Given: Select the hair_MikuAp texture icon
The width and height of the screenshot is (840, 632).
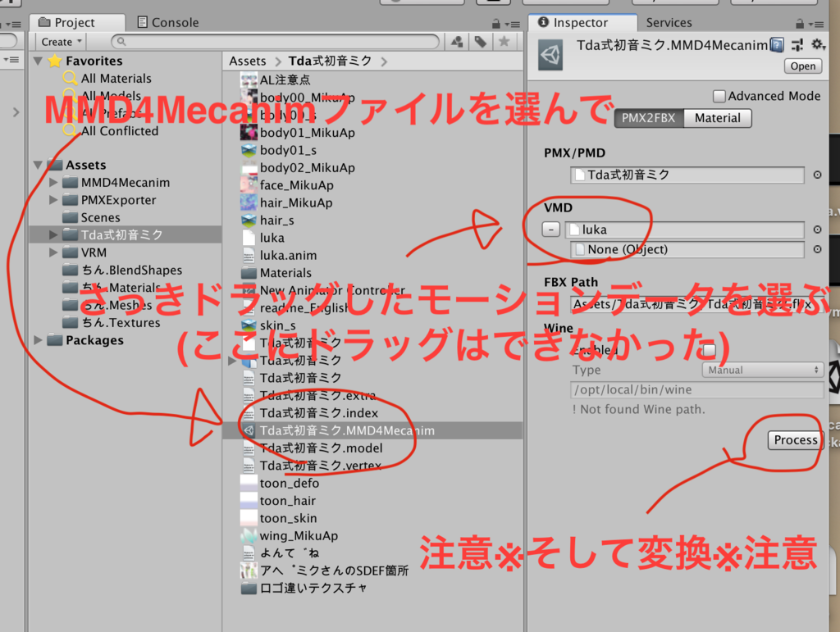Looking at the screenshot, I should [x=249, y=202].
